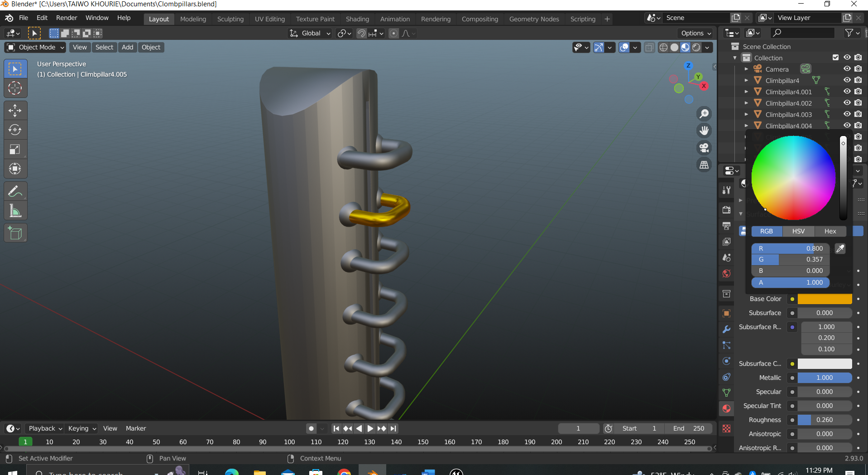Open the Keying dropdown in timeline
Viewport: 868px width, 475px height.
click(82, 428)
